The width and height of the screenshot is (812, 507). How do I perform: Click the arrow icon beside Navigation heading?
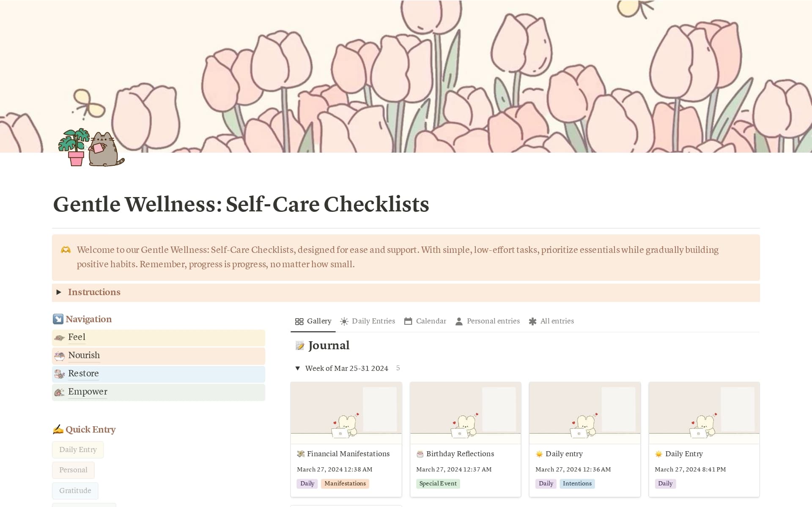(58, 319)
